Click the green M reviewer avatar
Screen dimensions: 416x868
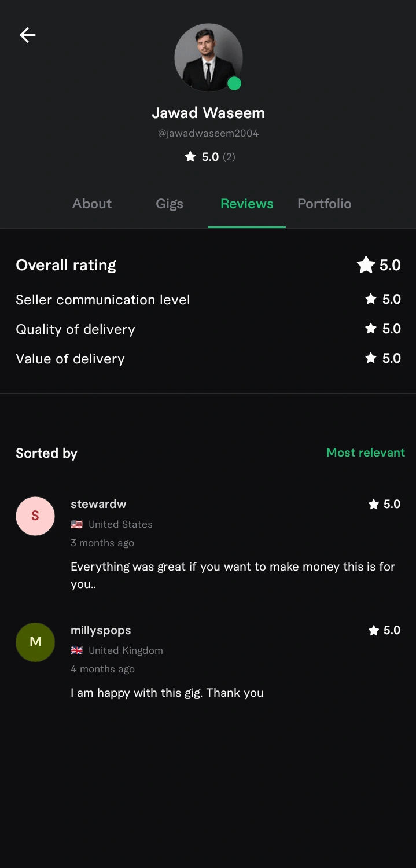(35, 642)
